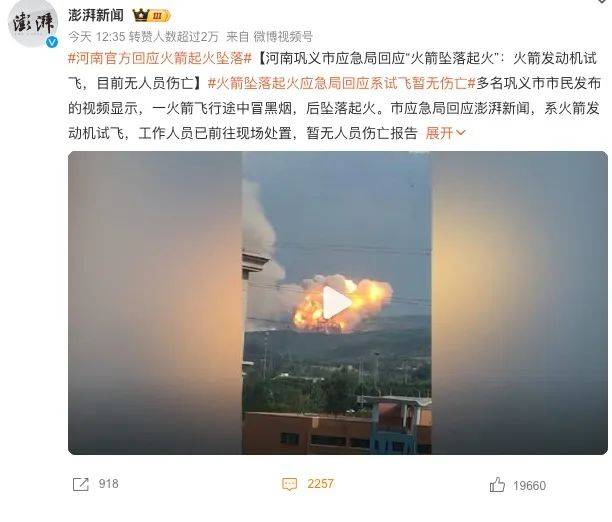Screen dimensions: 612x522
Task: Click the like count 19660
Action: [x=529, y=486]
